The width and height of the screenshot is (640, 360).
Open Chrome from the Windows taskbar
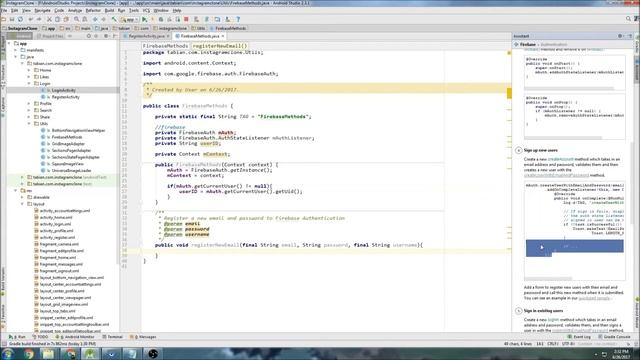pos(28,353)
